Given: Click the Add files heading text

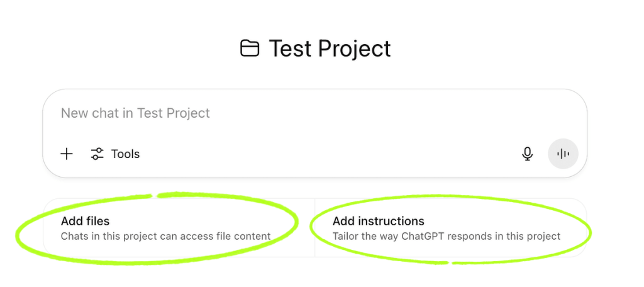Looking at the screenshot, I should pyautogui.click(x=85, y=221).
